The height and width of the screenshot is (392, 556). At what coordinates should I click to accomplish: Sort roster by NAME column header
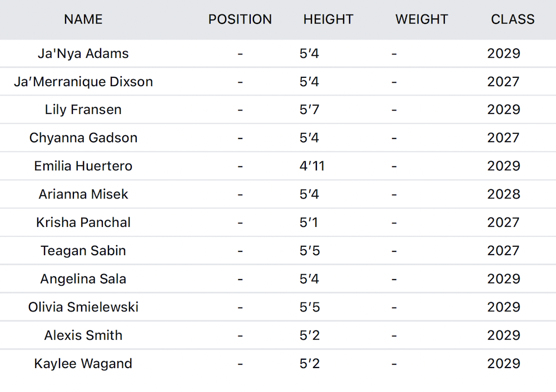point(83,19)
